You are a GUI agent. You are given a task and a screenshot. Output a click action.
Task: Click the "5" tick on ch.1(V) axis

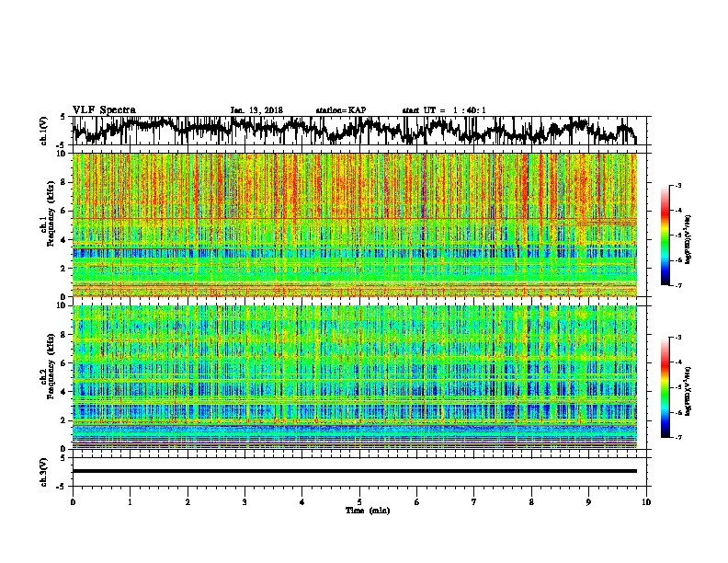click(63, 117)
